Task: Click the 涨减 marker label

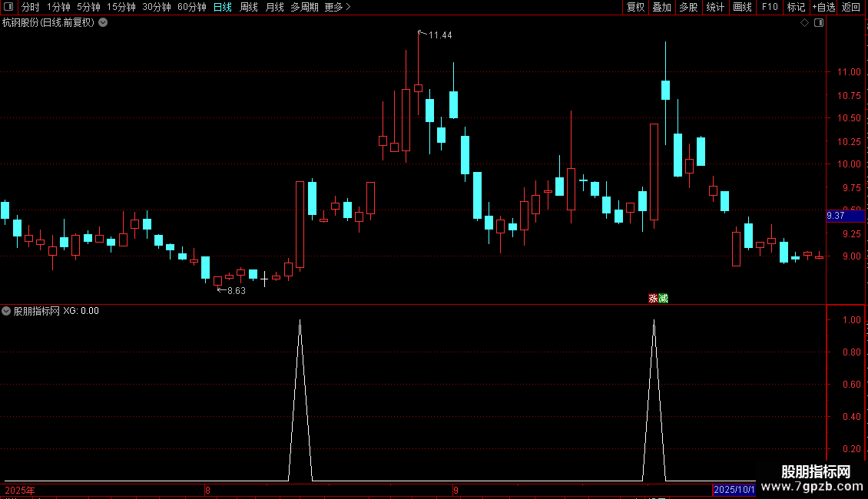Action: click(x=658, y=298)
